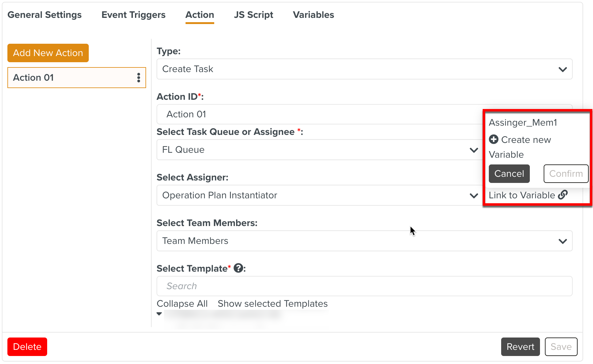This screenshot has width=593, height=364.
Task: Click the Select Template help question mark icon
Action: click(x=238, y=268)
